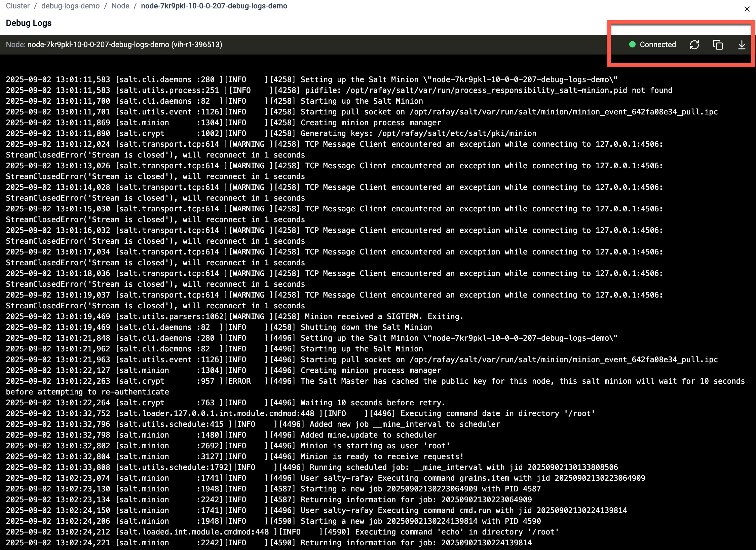Click the Debug Logs heading

click(x=29, y=23)
